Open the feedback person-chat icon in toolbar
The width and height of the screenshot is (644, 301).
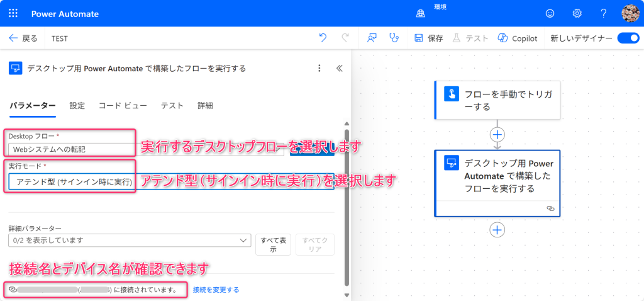coord(372,38)
